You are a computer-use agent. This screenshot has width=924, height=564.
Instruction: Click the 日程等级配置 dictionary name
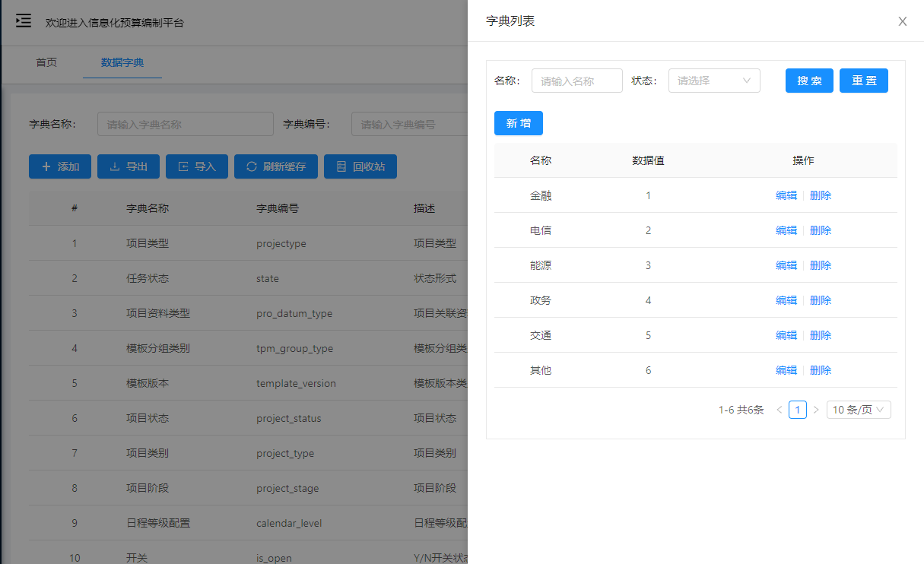pos(158,523)
